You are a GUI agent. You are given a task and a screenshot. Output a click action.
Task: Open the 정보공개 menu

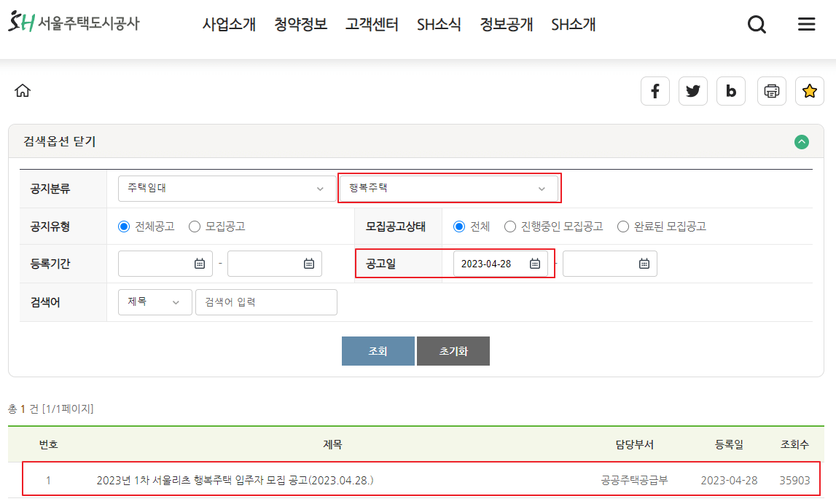[506, 24]
